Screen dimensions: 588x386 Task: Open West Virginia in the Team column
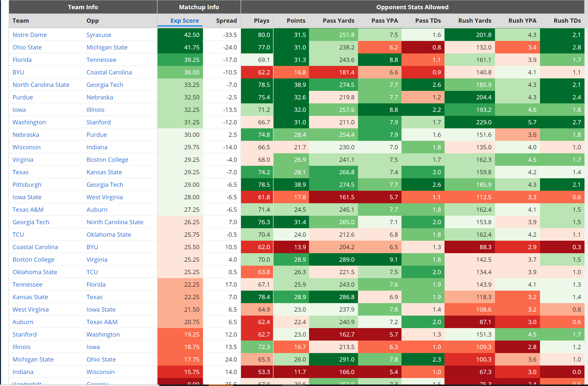coord(30,309)
